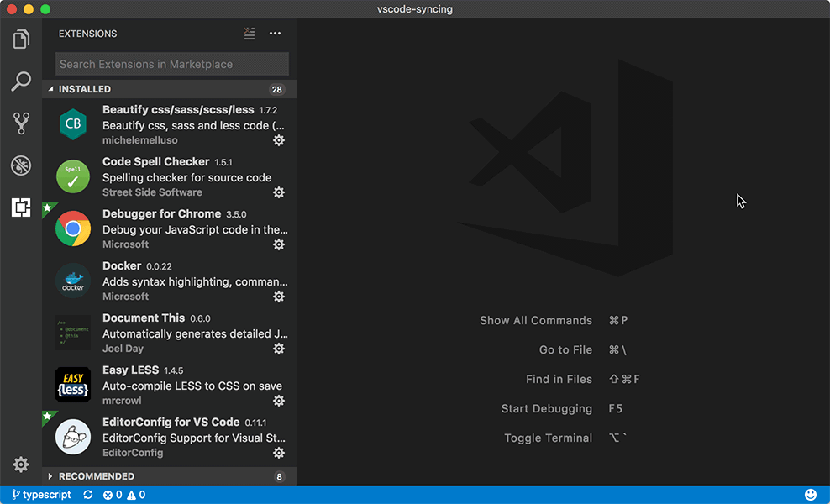This screenshot has width=830, height=504.
Task: Open the Docker extension icon
Action: click(73, 281)
